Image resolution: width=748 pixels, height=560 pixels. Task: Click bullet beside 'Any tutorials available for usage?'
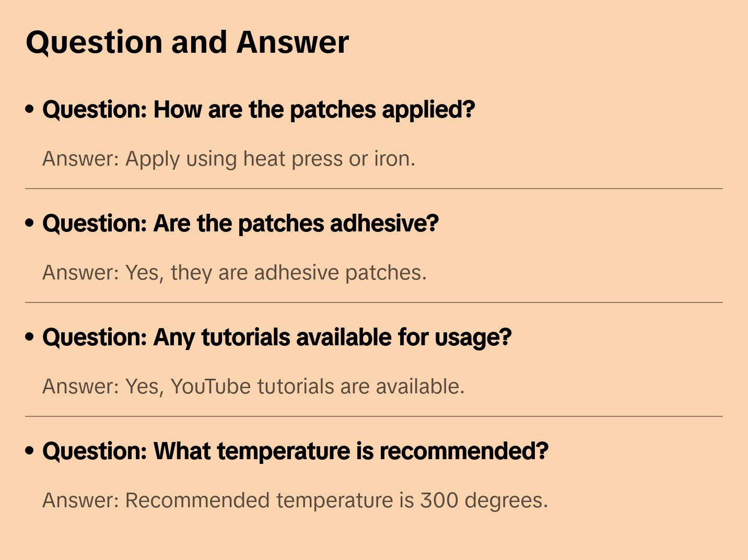(30, 337)
